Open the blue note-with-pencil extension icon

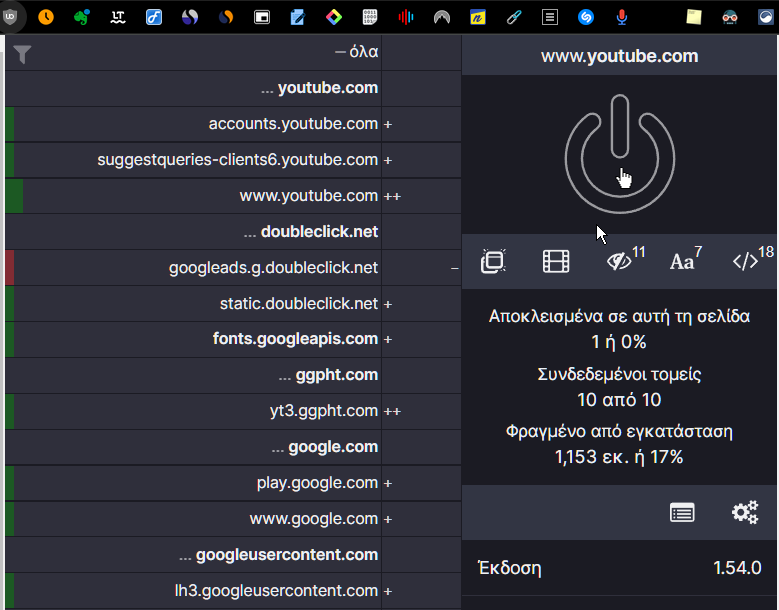point(298,17)
